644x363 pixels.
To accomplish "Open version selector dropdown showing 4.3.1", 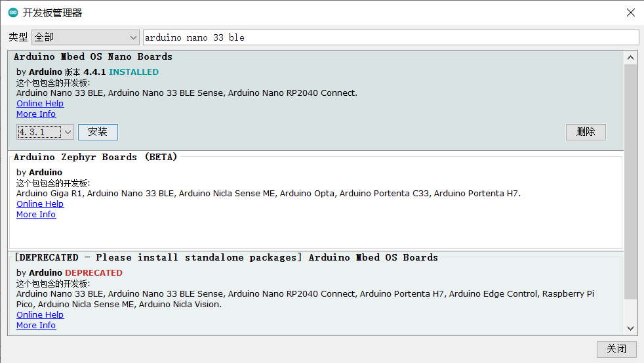I will pos(45,132).
